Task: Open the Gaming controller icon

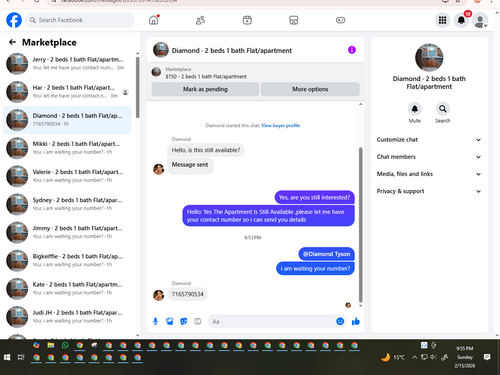Action: coord(340,20)
